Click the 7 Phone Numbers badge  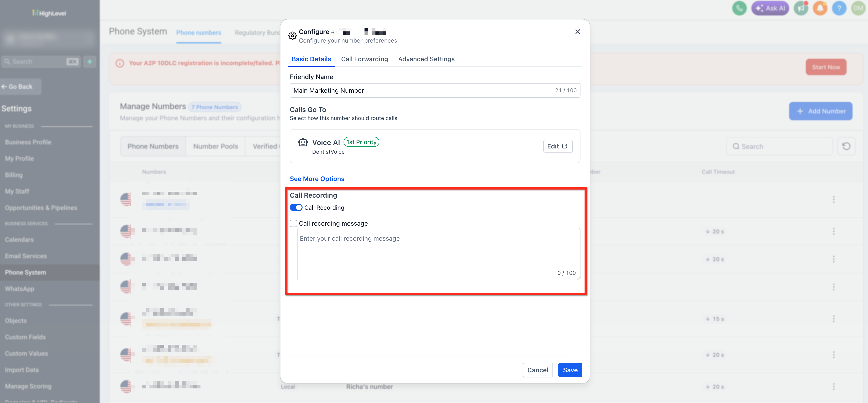click(x=215, y=107)
